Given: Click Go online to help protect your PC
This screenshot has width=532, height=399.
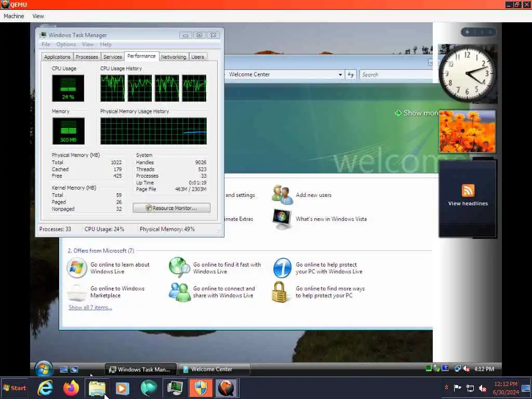Looking at the screenshot, I should coord(318,268).
